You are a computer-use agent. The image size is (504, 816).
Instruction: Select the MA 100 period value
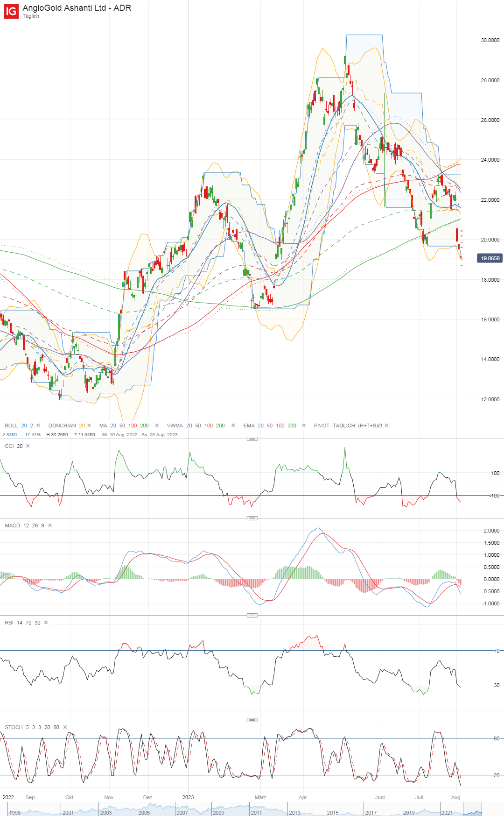coord(133,426)
